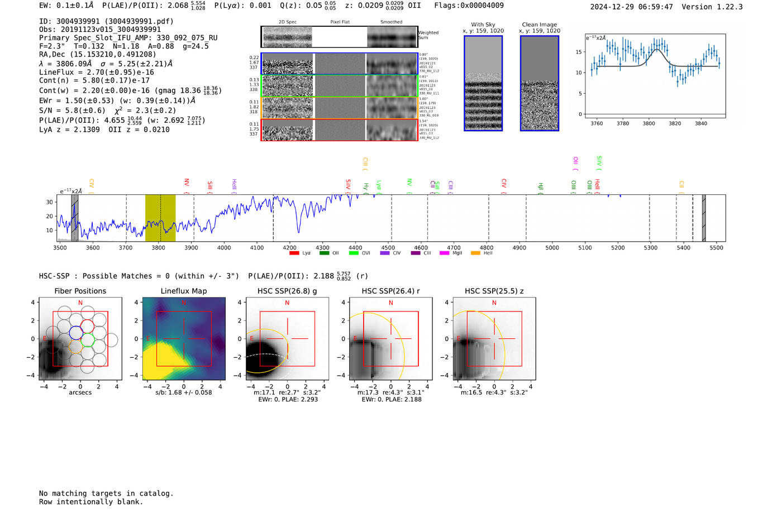
Task: Click the Pixel Flat column header
Action: (340, 22)
